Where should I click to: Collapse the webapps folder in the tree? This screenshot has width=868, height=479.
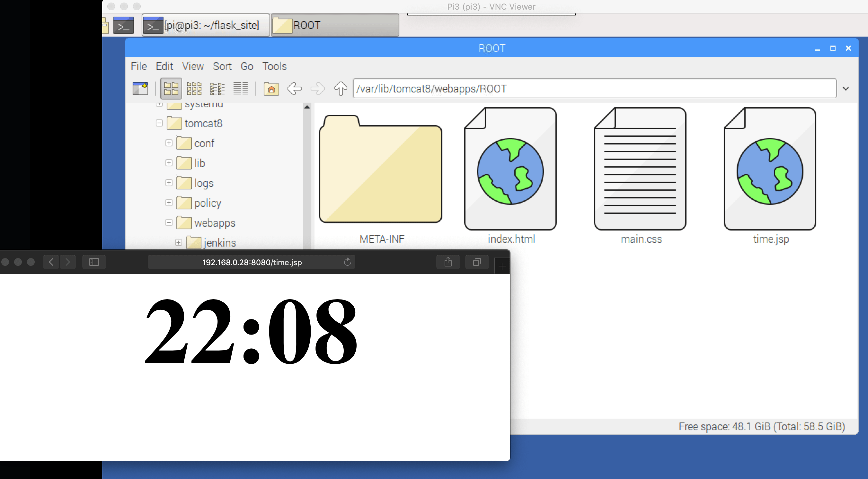(x=169, y=223)
